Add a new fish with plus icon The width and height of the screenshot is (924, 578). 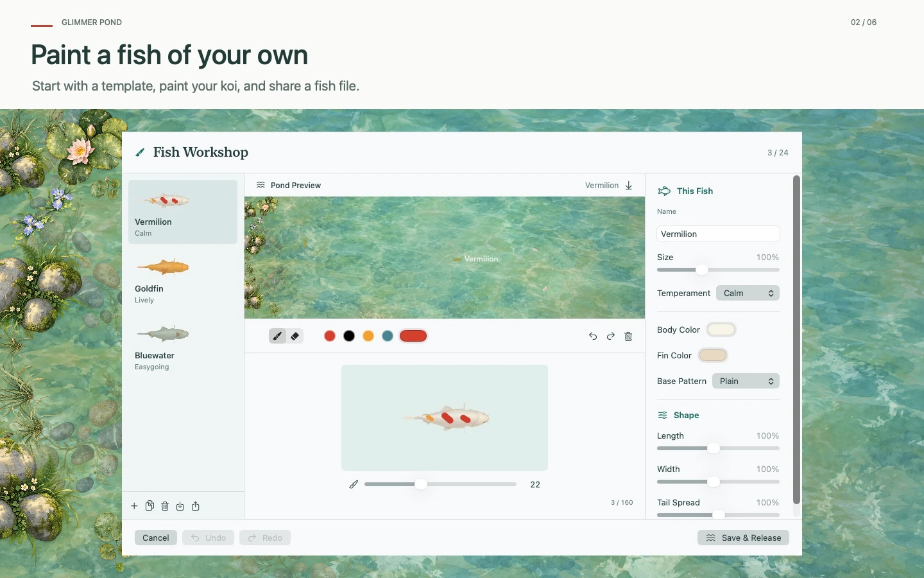click(134, 506)
